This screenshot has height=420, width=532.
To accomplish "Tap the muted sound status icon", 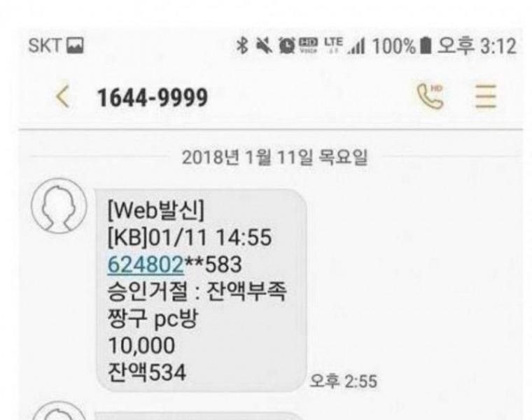I will [x=264, y=45].
